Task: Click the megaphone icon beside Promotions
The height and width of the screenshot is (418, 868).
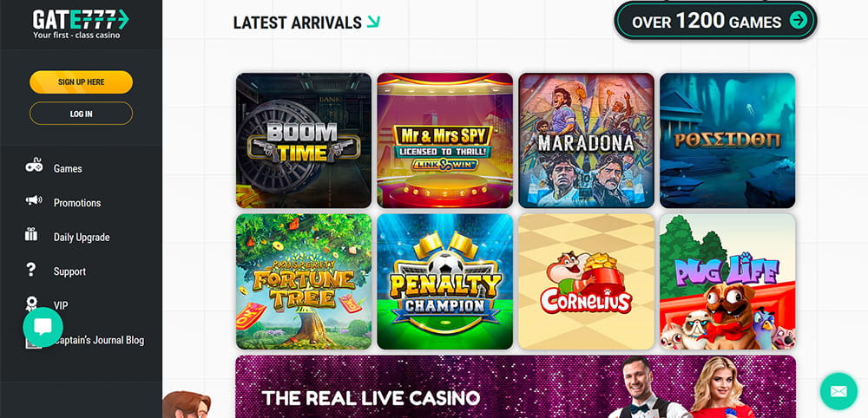Action: point(34,200)
